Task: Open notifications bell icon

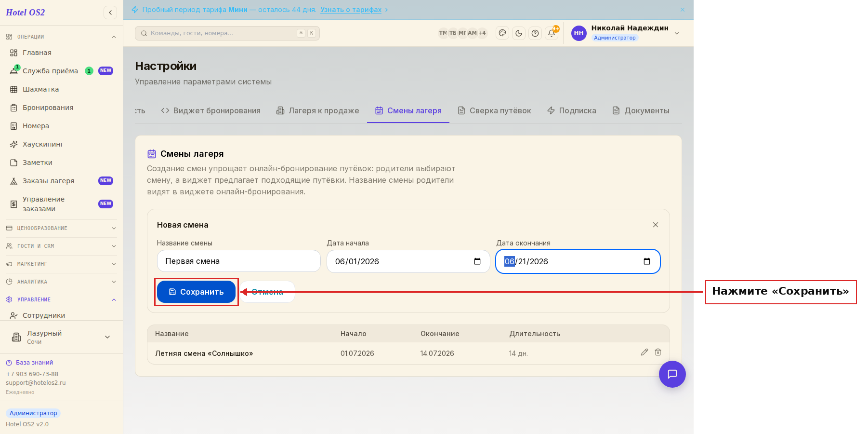Action: 552,33
